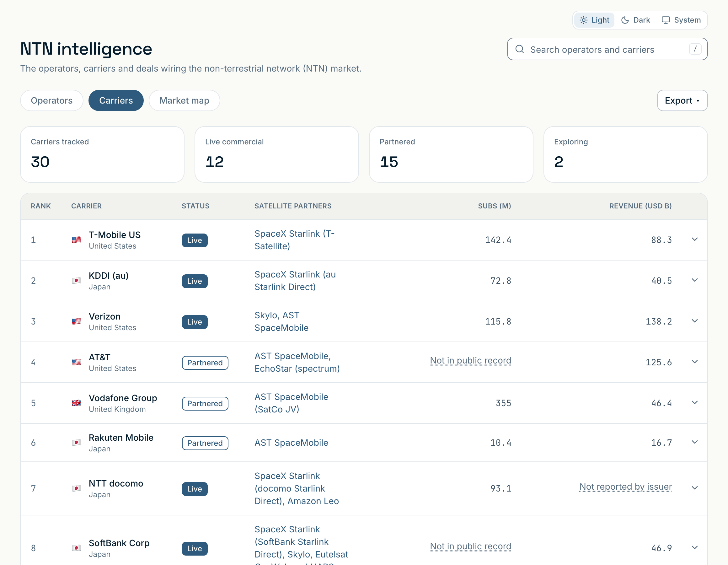The height and width of the screenshot is (565, 728).
Task: Expand the Vodafone Group row
Action: [695, 403]
